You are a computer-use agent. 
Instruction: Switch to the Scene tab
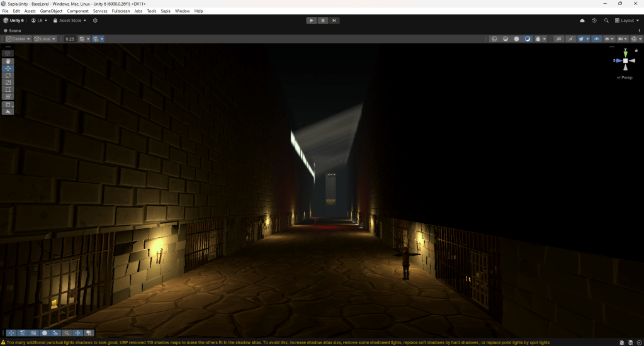click(13, 30)
